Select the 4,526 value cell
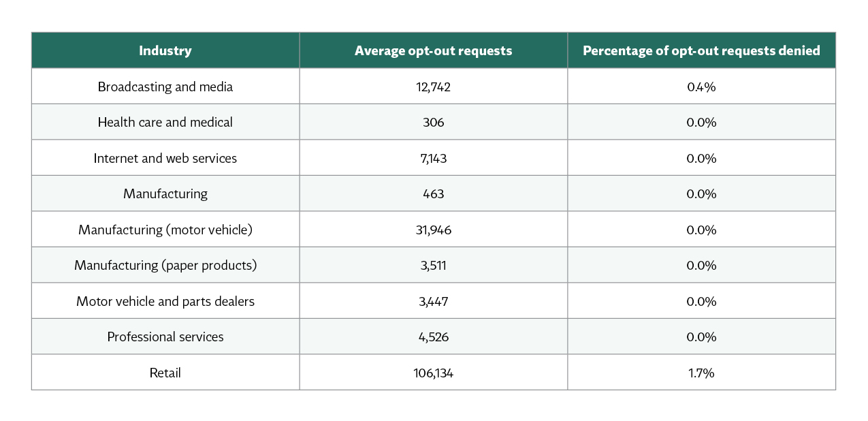The image size is (868, 421). point(433,337)
